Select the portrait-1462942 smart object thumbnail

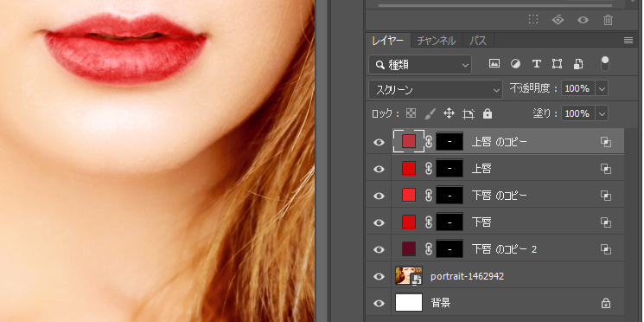[x=409, y=275]
